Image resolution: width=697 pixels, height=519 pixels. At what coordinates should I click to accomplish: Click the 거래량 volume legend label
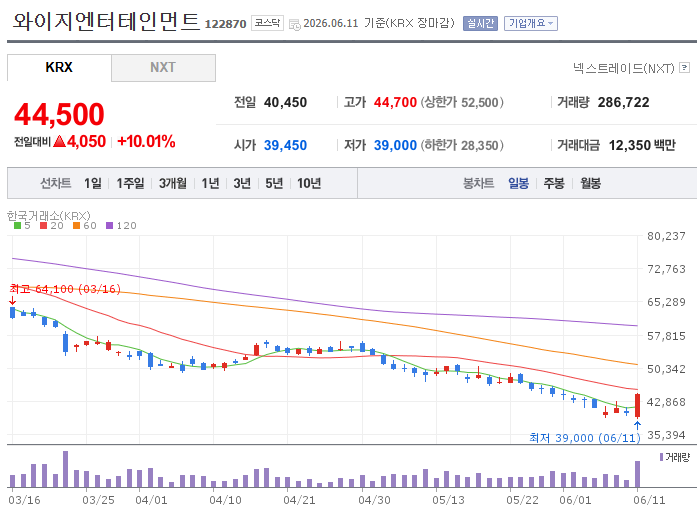pyautogui.click(x=677, y=457)
